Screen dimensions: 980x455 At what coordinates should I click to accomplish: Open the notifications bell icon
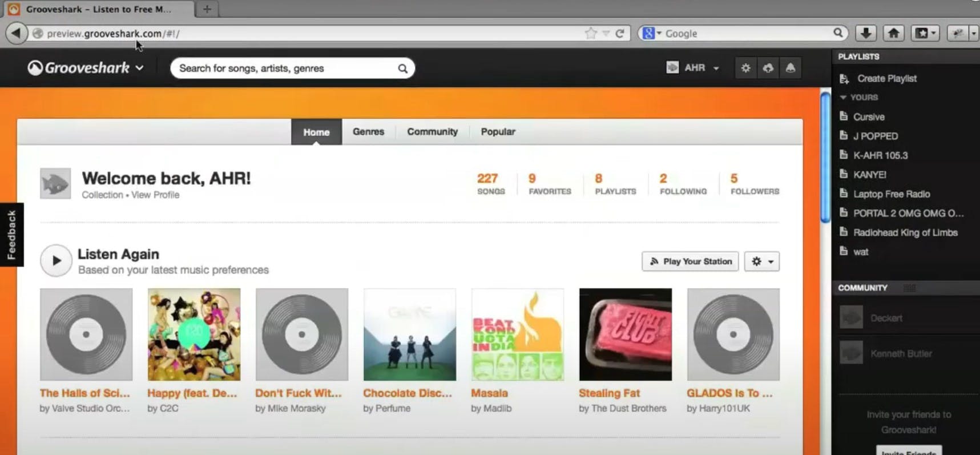point(791,68)
